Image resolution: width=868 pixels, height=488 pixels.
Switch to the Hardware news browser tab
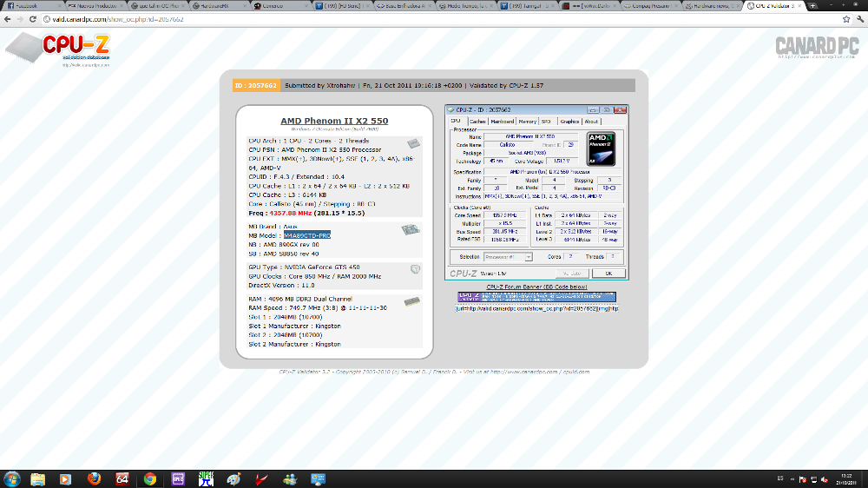pyautogui.click(x=712, y=5)
